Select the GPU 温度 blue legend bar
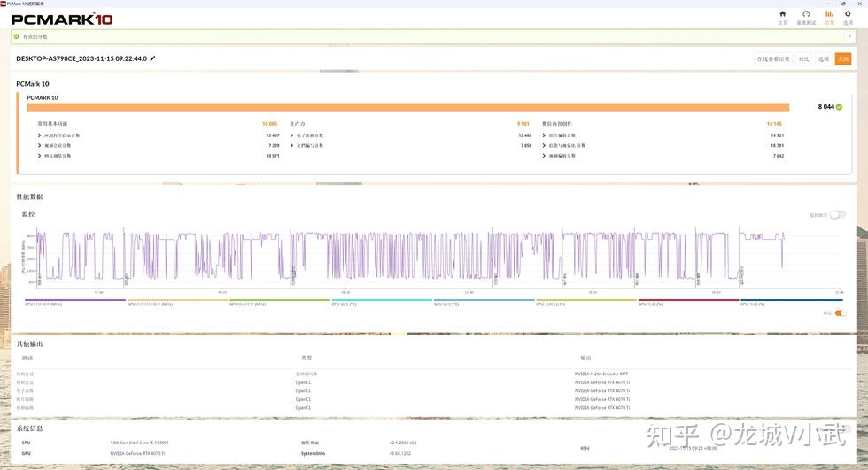The height and width of the screenshot is (470, 868). pyautogui.click(x=484, y=302)
